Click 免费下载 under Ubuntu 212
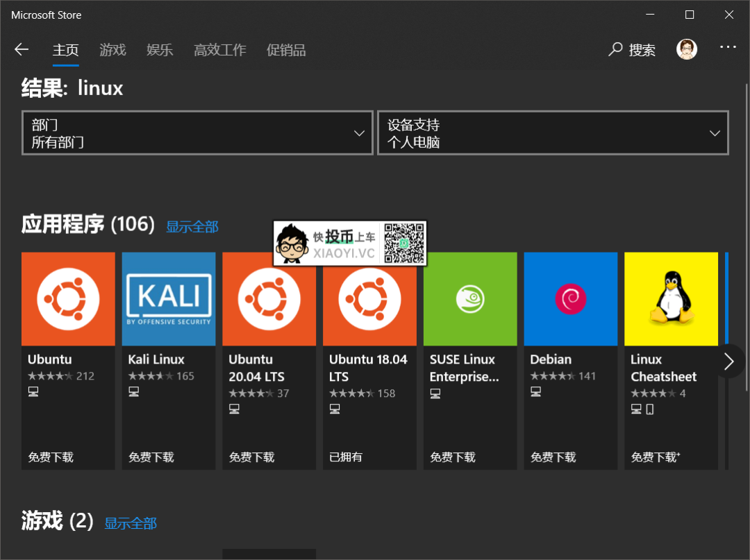The image size is (750, 560). pyautogui.click(x=51, y=457)
